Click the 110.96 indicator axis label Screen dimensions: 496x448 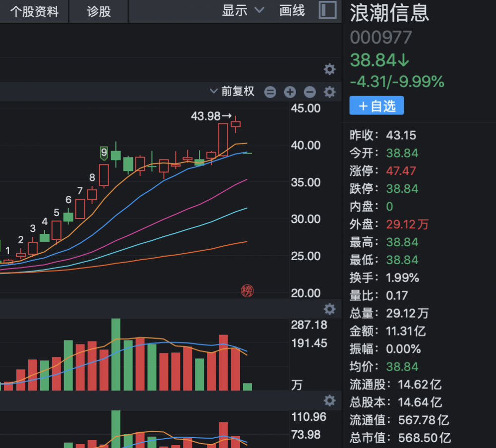click(x=309, y=417)
